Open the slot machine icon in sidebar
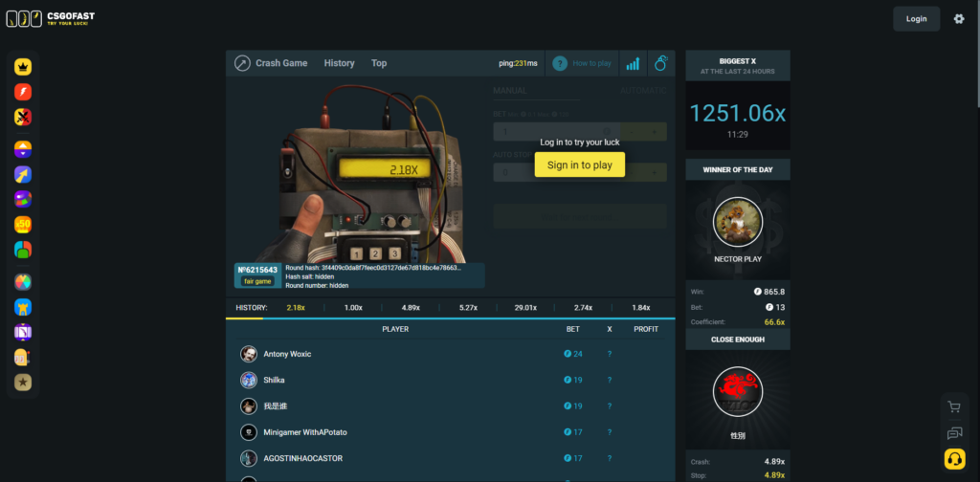The image size is (980, 482). [x=23, y=357]
